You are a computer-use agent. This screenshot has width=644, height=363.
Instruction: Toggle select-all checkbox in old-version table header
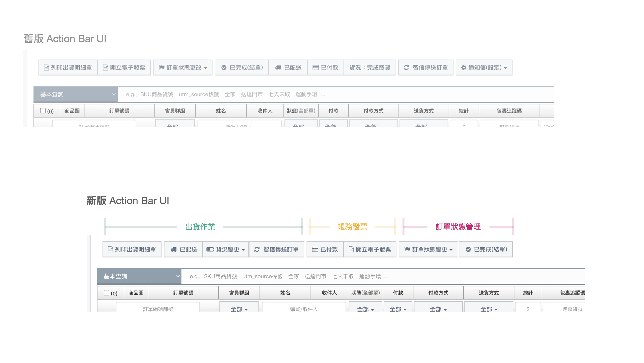(43, 111)
